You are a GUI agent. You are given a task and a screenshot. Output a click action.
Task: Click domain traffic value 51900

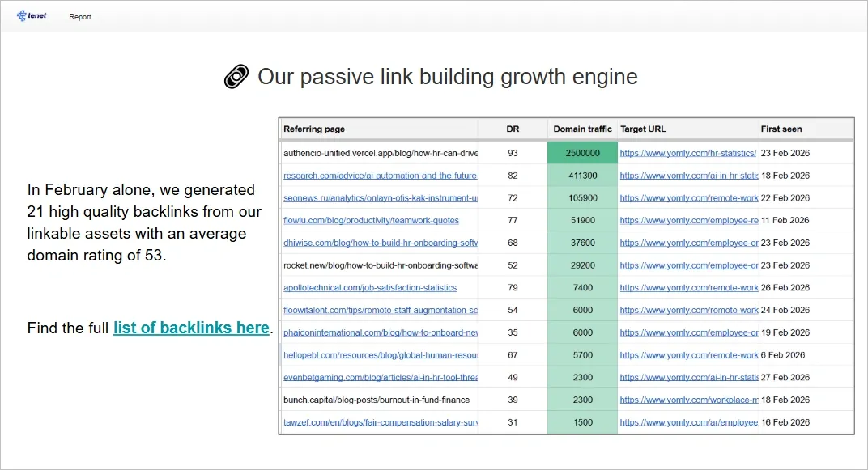582,220
